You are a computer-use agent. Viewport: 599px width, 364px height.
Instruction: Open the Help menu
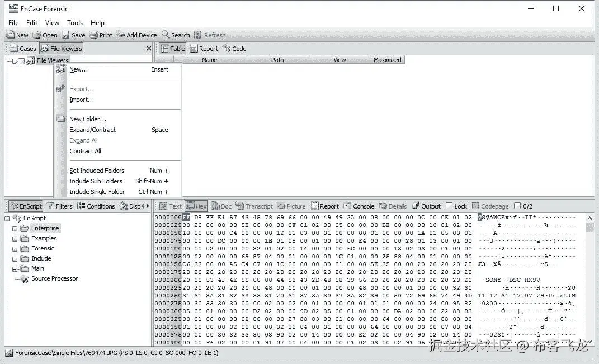[x=97, y=22]
